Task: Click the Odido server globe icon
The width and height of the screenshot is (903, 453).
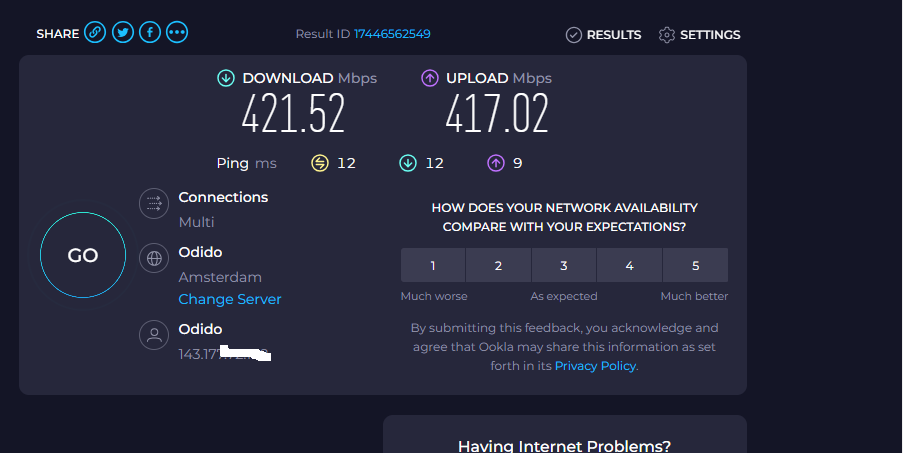Action: coord(154,258)
